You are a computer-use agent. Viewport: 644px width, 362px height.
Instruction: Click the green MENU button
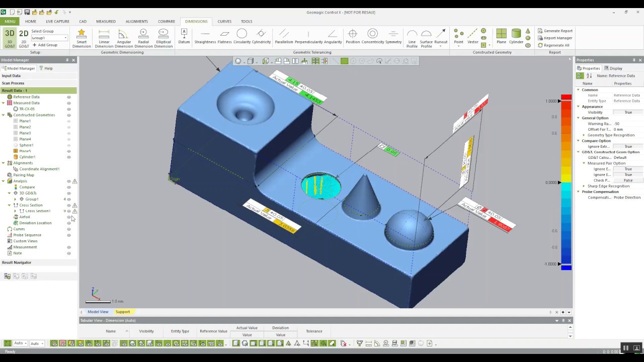pos(10,21)
